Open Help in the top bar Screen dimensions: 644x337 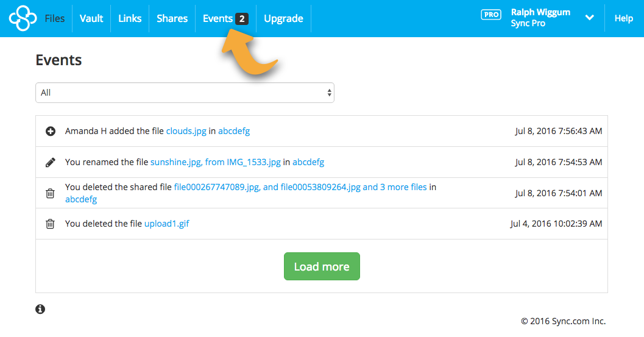coord(623,18)
